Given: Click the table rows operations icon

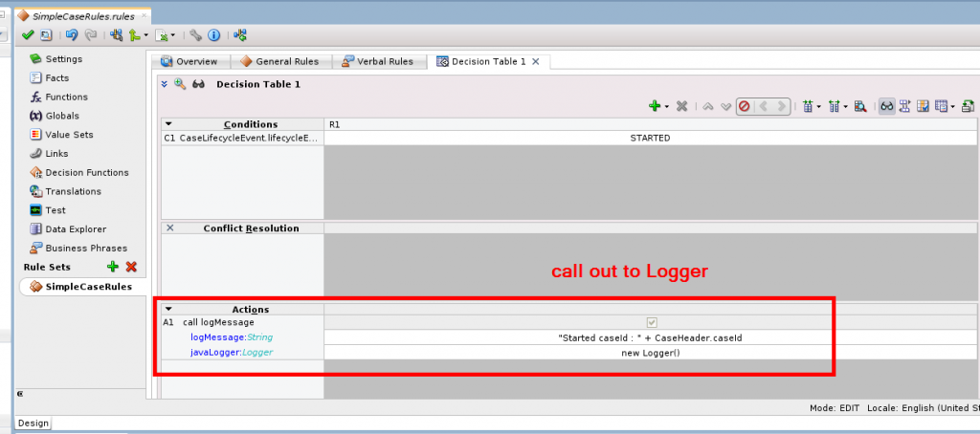Looking at the screenshot, I should 807,107.
